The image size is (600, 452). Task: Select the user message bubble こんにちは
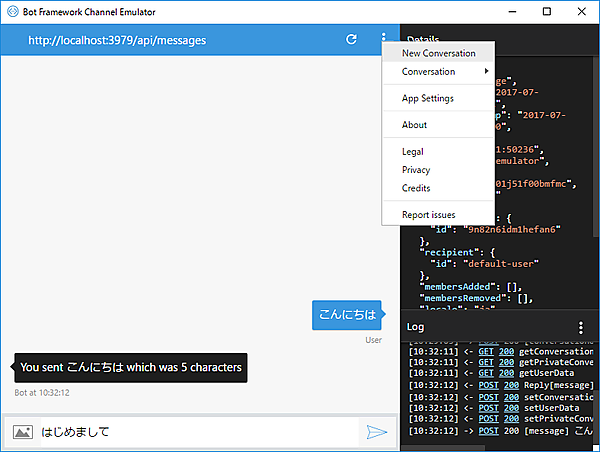pyautogui.click(x=347, y=315)
